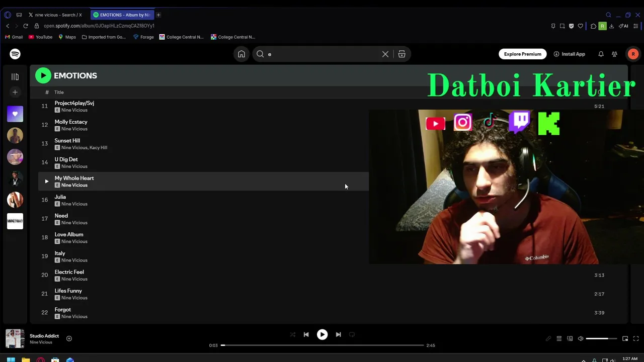Switch to the nine vicious X tab
Image resolution: width=644 pixels, height=362 pixels.
(x=56, y=15)
